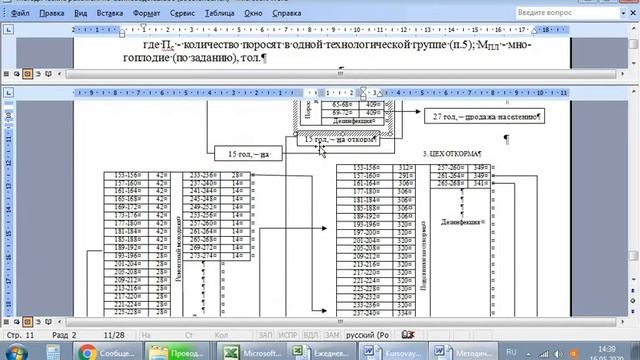Switch lower pane to Web layout view
The width and height of the screenshot is (640, 360).
pos(17,322)
